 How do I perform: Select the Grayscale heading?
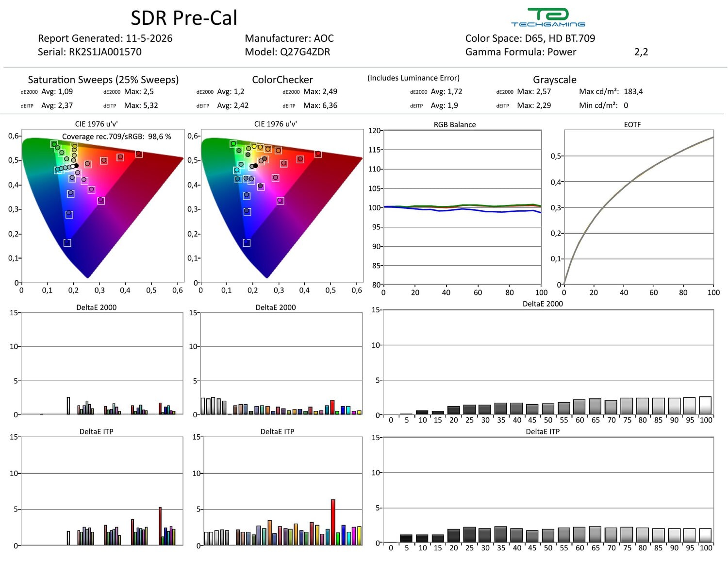click(x=555, y=80)
